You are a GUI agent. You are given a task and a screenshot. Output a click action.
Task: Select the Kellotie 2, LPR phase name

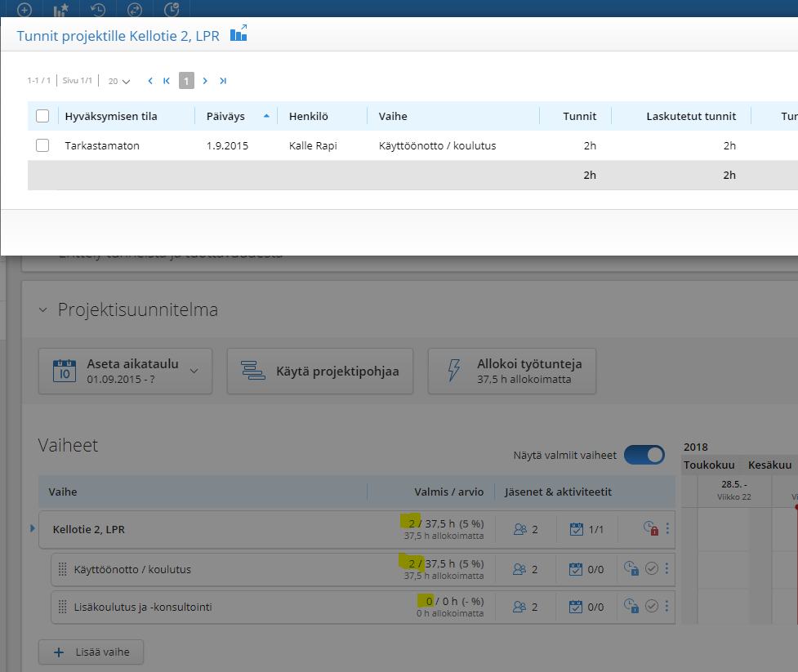pyautogui.click(x=88, y=530)
